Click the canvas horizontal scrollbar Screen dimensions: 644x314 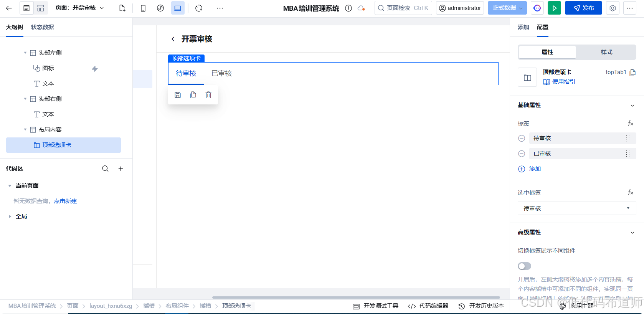tap(356, 297)
